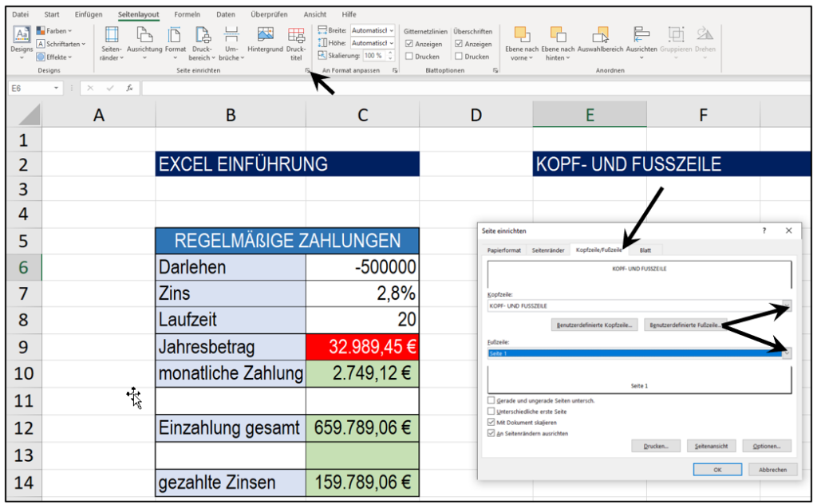Open the Effekte theme effects menu

click(x=54, y=57)
